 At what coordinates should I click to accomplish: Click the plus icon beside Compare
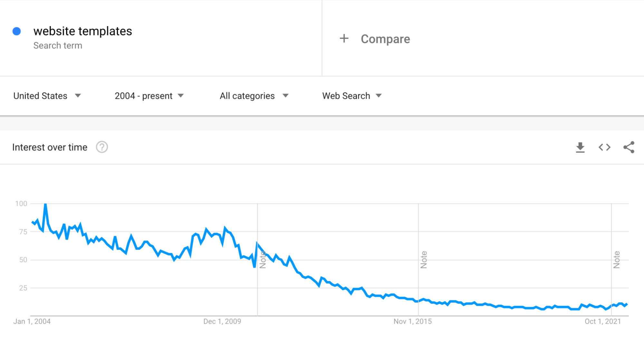(x=344, y=38)
